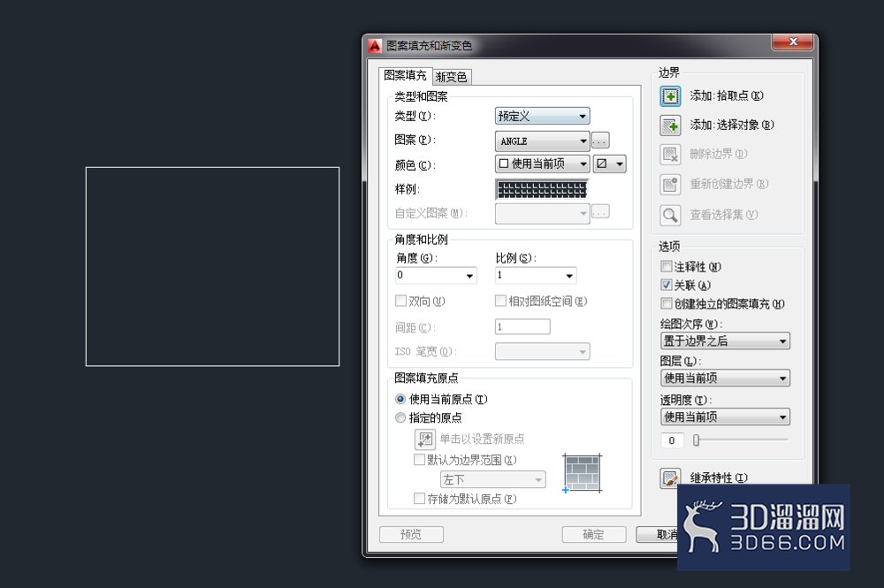Open the pattern browse ellipsis button
This screenshot has height=588, width=884.
pyautogui.click(x=600, y=140)
